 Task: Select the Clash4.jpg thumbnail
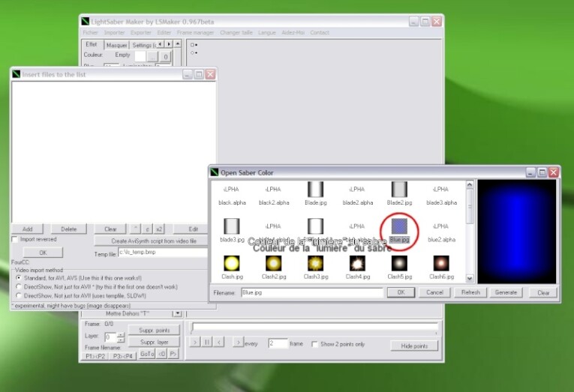[x=357, y=263]
